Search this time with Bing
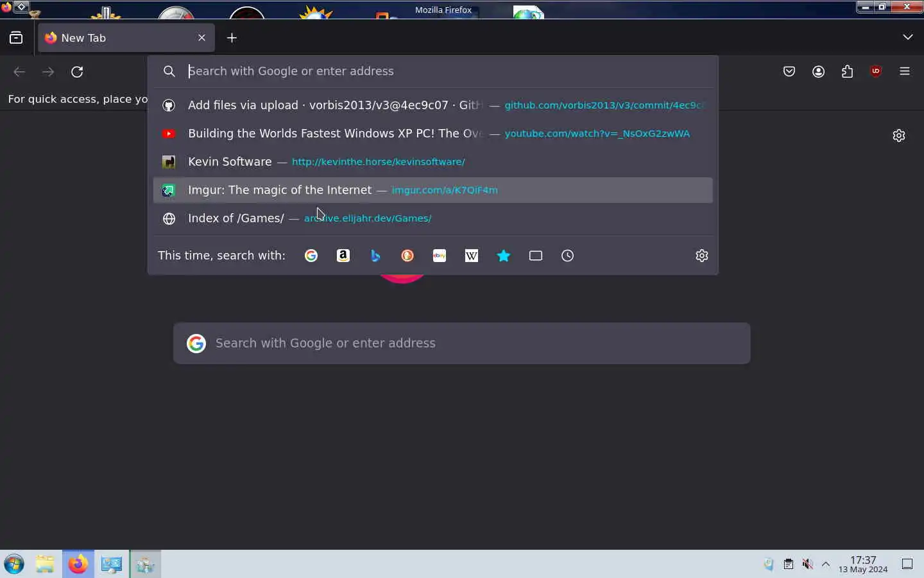924x578 pixels. (375, 256)
